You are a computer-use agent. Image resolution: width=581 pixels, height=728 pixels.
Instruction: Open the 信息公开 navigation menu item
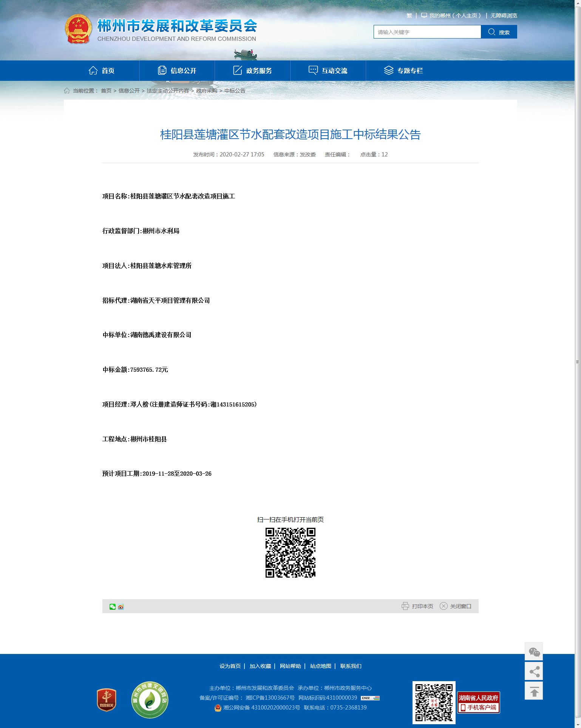177,71
